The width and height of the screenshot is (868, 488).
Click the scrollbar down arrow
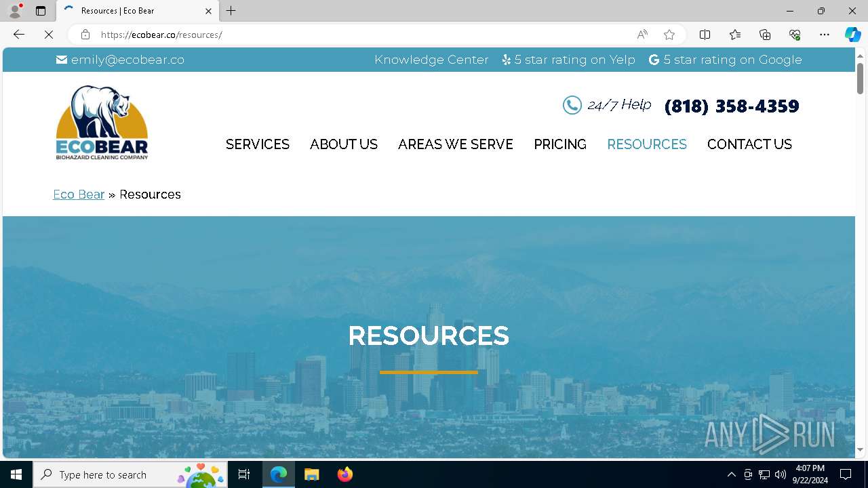point(860,449)
